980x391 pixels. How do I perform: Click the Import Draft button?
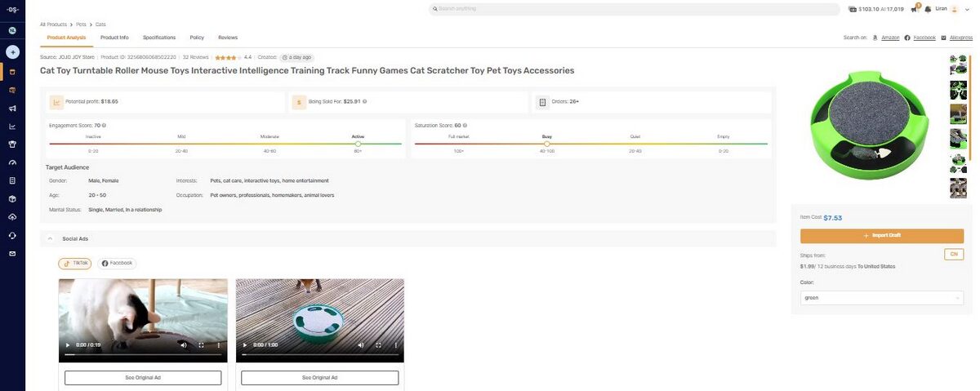(x=882, y=235)
